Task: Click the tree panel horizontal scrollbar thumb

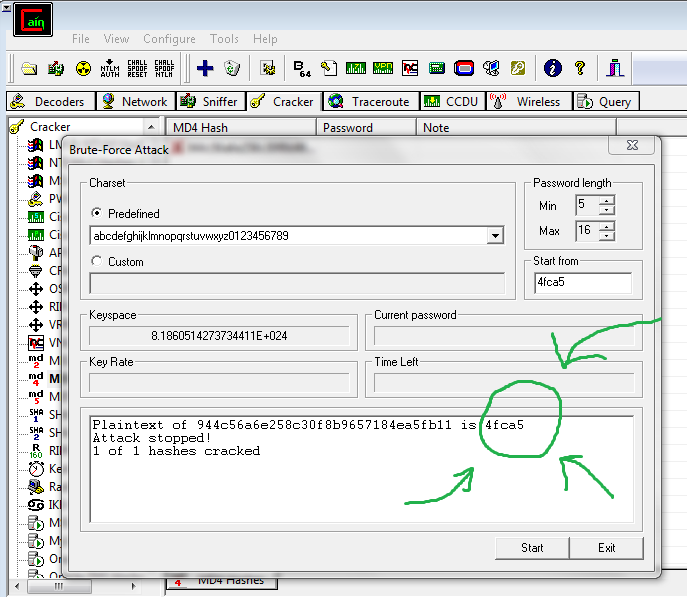Action: [60, 586]
